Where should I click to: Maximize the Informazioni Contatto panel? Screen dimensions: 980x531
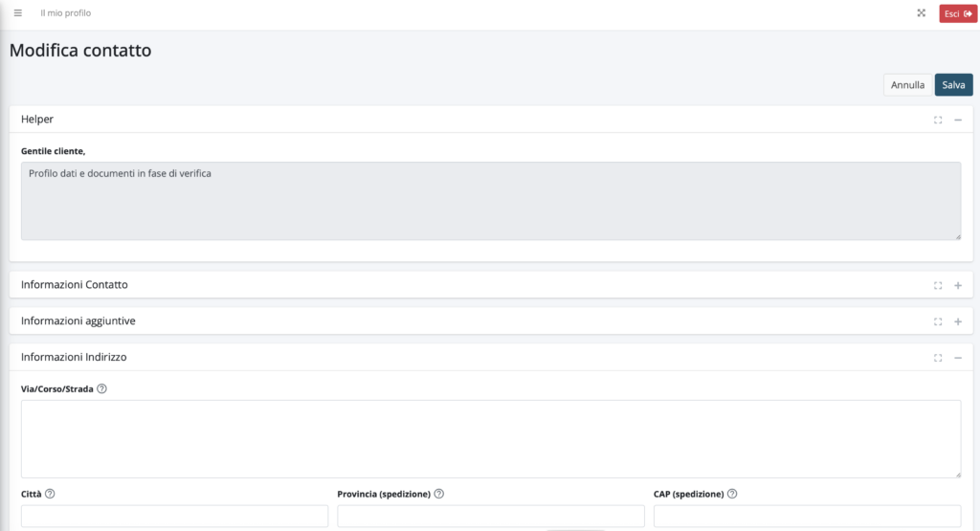tap(938, 285)
